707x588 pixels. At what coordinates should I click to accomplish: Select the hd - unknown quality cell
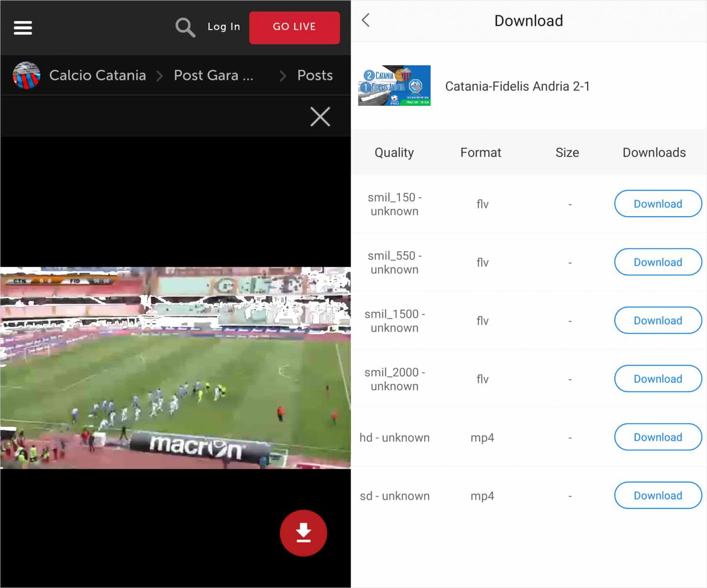[x=395, y=437]
